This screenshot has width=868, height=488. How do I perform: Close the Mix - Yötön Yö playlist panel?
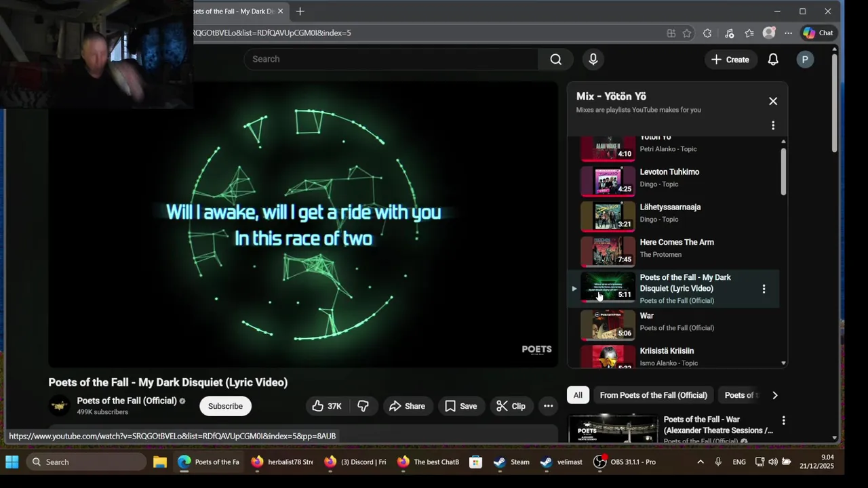point(773,101)
